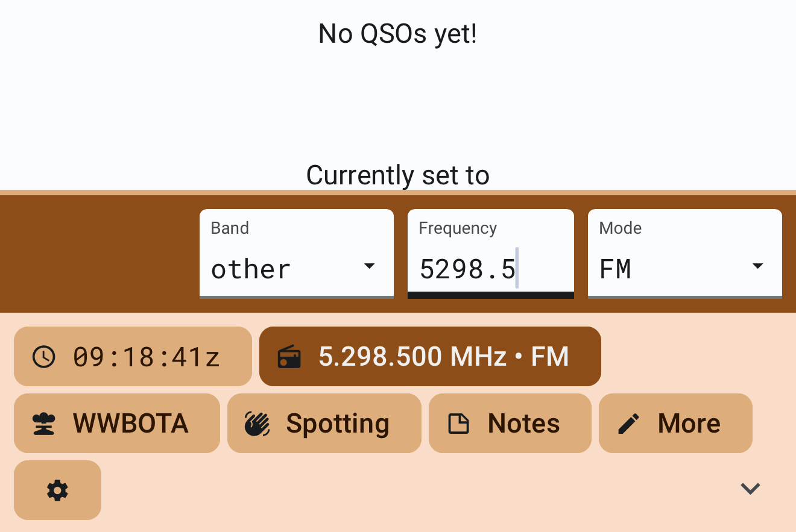796x532 pixels.
Task: Expand the Mode dropdown arrow
Action: click(x=758, y=266)
